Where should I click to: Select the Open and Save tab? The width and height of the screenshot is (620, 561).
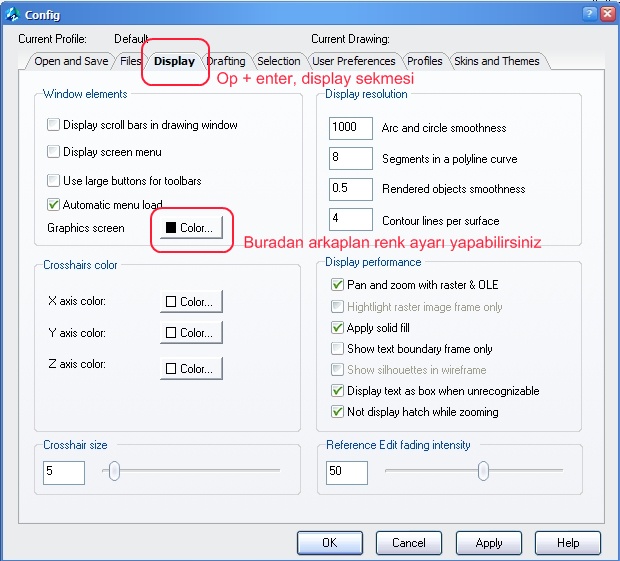71,61
